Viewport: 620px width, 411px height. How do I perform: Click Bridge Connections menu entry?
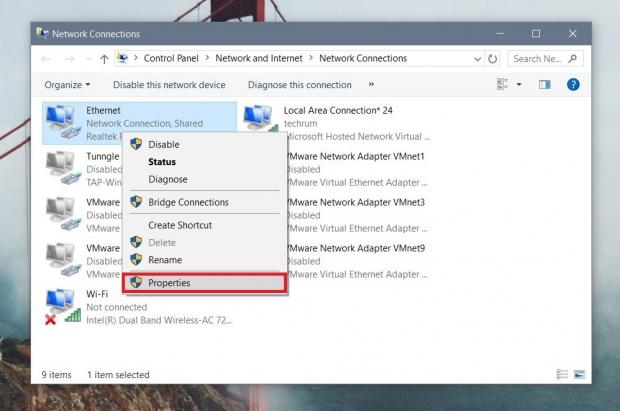[x=188, y=202]
